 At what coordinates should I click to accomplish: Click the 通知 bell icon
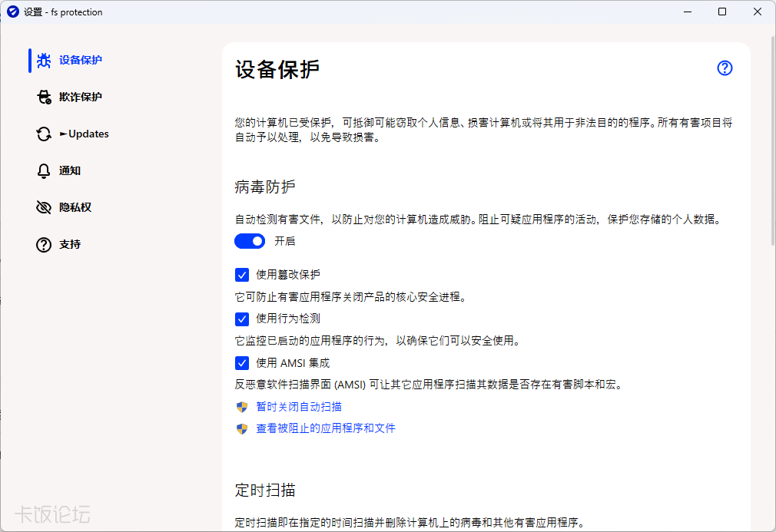coord(44,171)
